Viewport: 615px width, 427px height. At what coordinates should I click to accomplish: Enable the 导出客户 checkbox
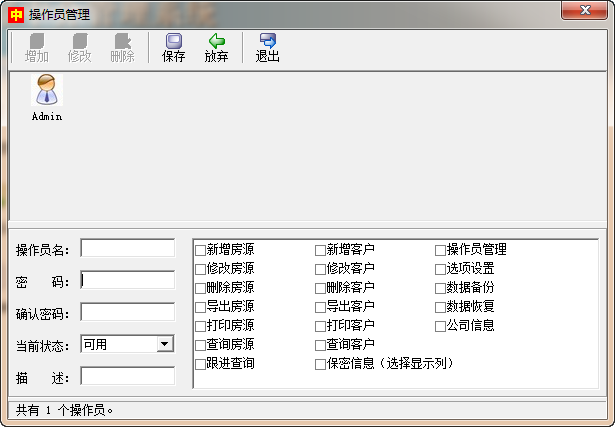tap(320, 307)
